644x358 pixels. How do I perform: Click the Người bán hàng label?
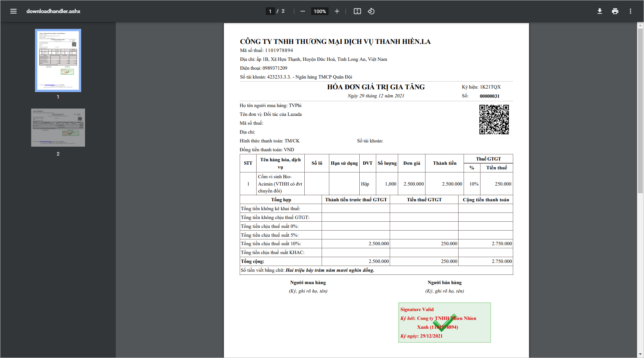pyautogui.click(x=444, y=283)
